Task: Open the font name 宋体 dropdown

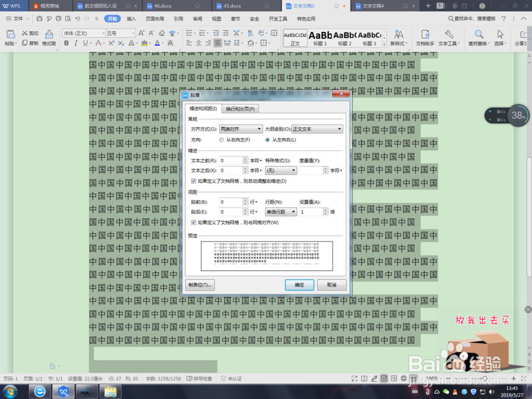Action: (x=104, y=33)
